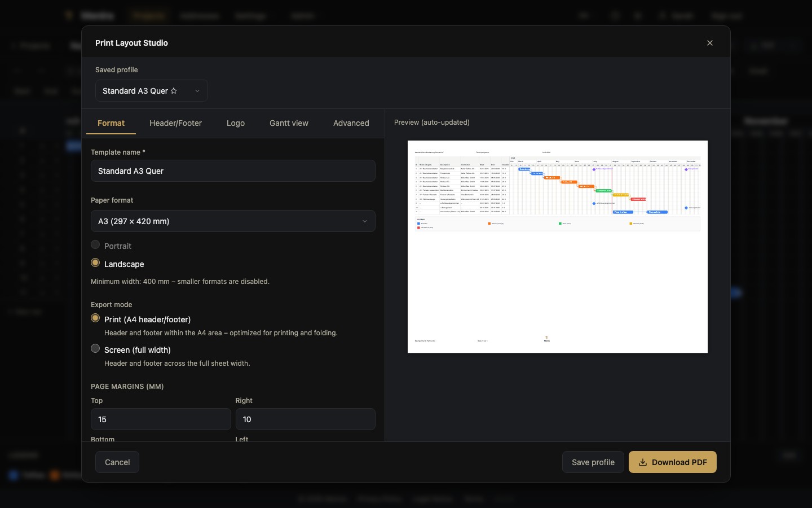Focus the Right page margin field

(x=305, y=419)
